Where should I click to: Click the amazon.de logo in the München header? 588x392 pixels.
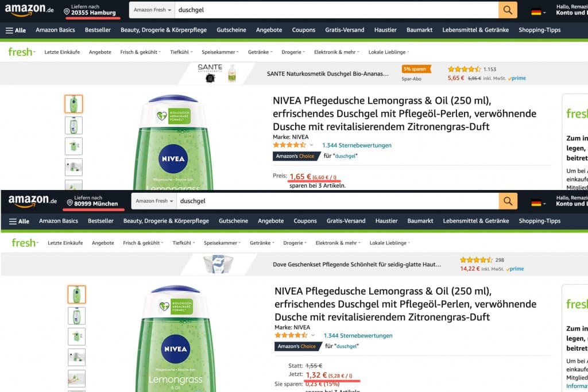pyautogui.click(x=33, y=201)
